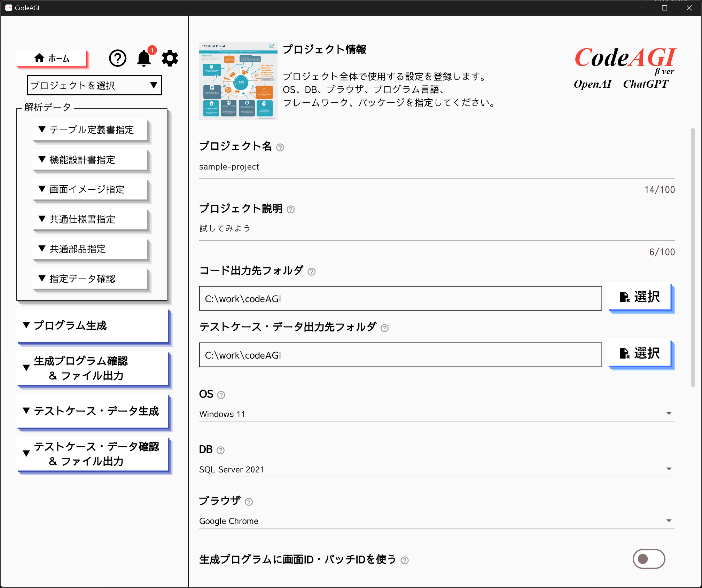This screenshot has width=702, height=588.
Task: Click help icon beside プロジェクト説明
Action: click(x=290, y=210)
